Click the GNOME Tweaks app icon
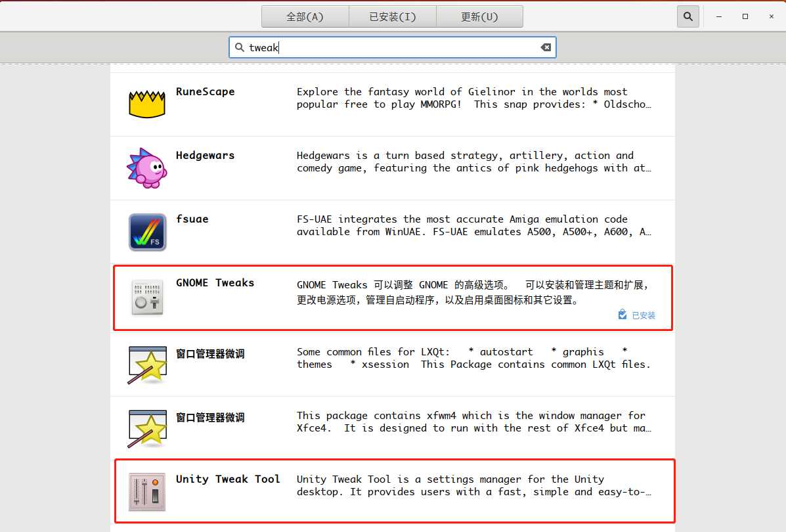 [147, 298]
